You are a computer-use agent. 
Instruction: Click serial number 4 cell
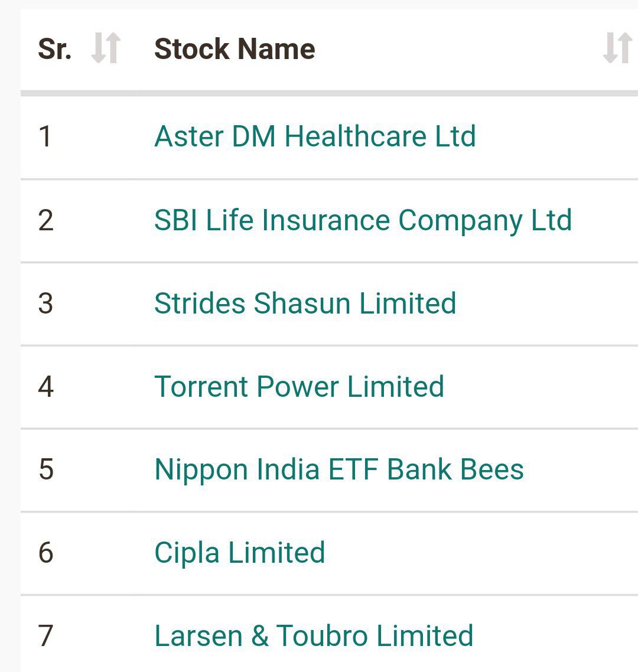[x=45, y=387]
